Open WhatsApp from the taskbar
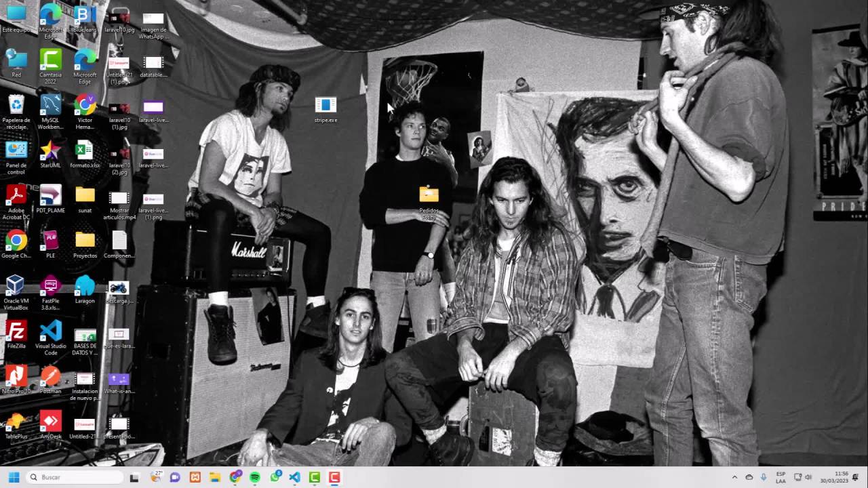 [275, 477]
